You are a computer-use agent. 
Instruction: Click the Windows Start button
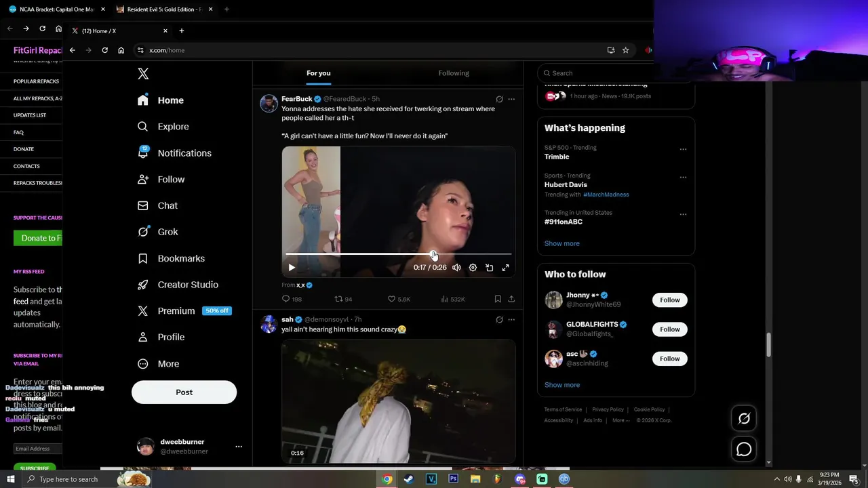click(10, 479)
